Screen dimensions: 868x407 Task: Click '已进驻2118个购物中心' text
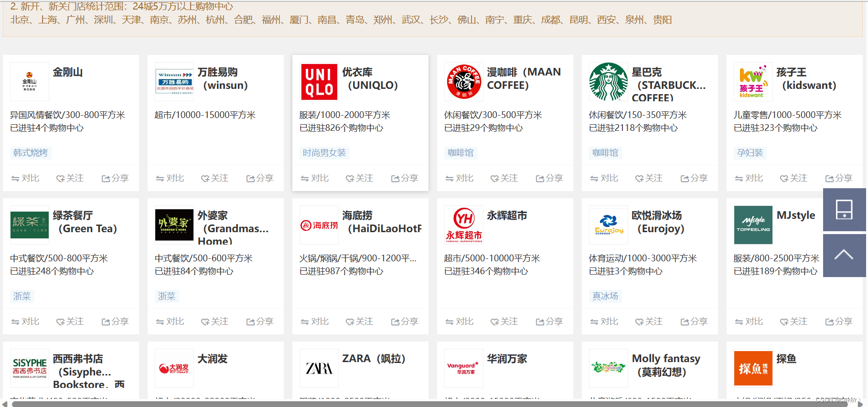pyautogui.click(x=633, y=128)
